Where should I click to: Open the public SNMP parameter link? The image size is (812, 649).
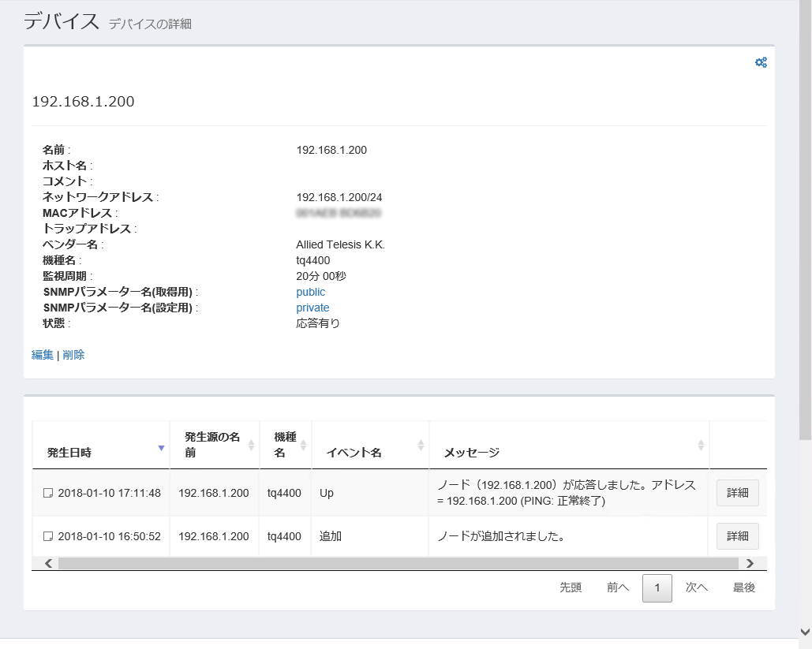click(x=310, y=292)
